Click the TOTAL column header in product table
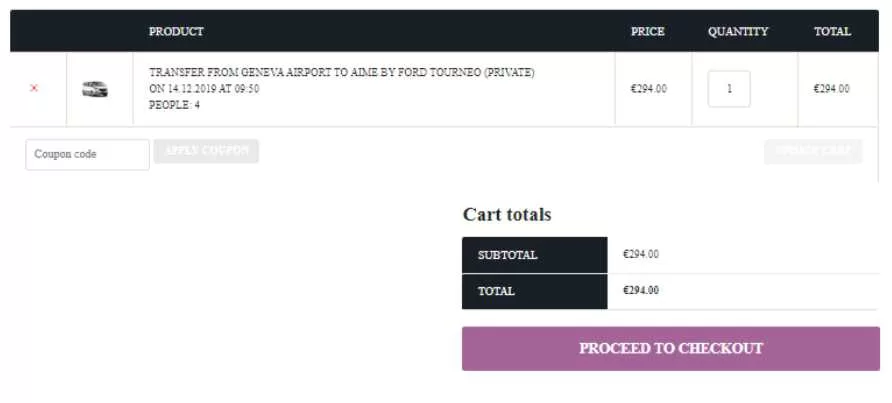Screen dimensions: 892x403 (832, 31)
